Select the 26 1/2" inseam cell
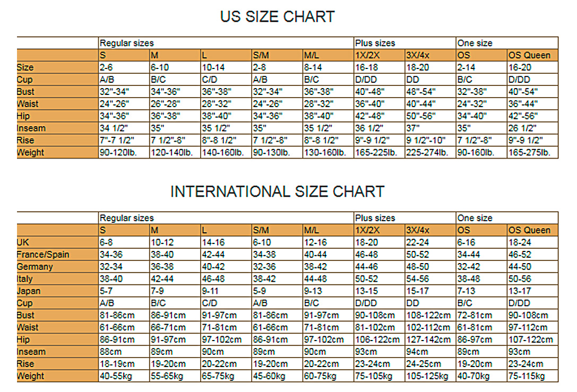Image resolution: width=577 pixels, height=392 pixels. [523, 128]
